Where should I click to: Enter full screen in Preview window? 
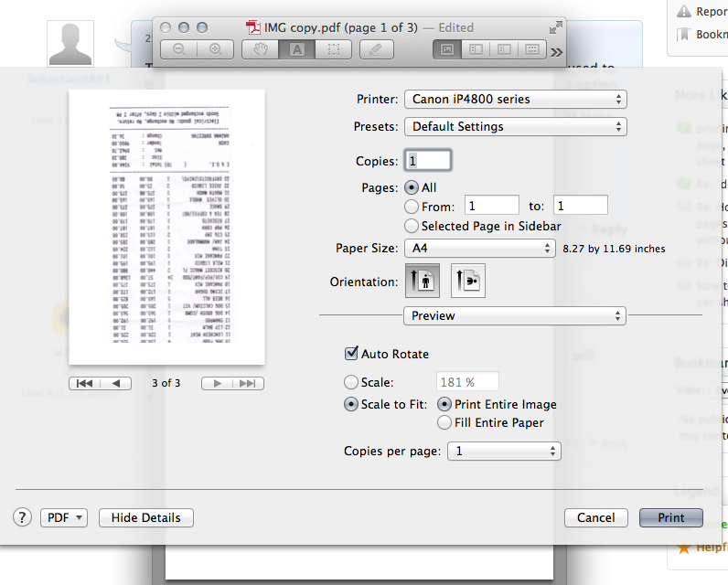pyautogui.click(x=556, y=27)
